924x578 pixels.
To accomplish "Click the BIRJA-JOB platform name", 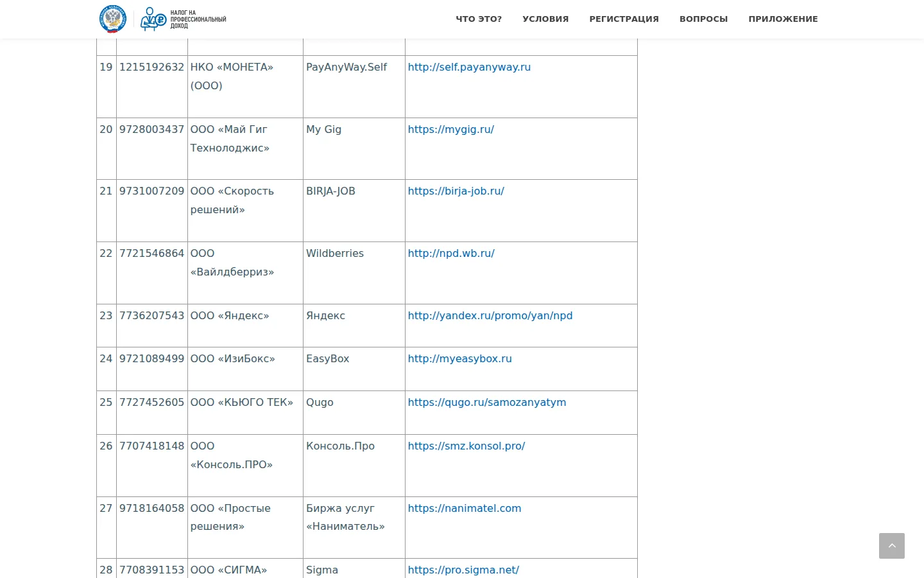I will click(330, 191).
